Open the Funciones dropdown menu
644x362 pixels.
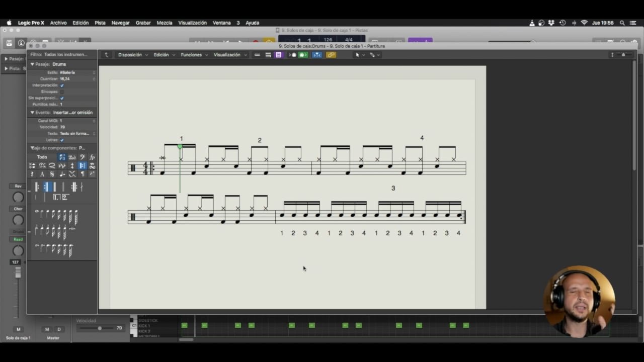coord(194,55)
